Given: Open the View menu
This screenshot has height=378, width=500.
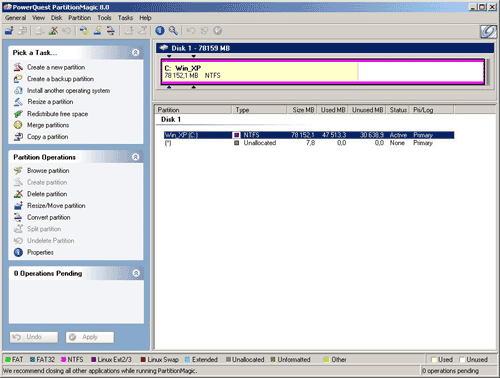Looking at the screenshot, I should [x=38, y=18].
